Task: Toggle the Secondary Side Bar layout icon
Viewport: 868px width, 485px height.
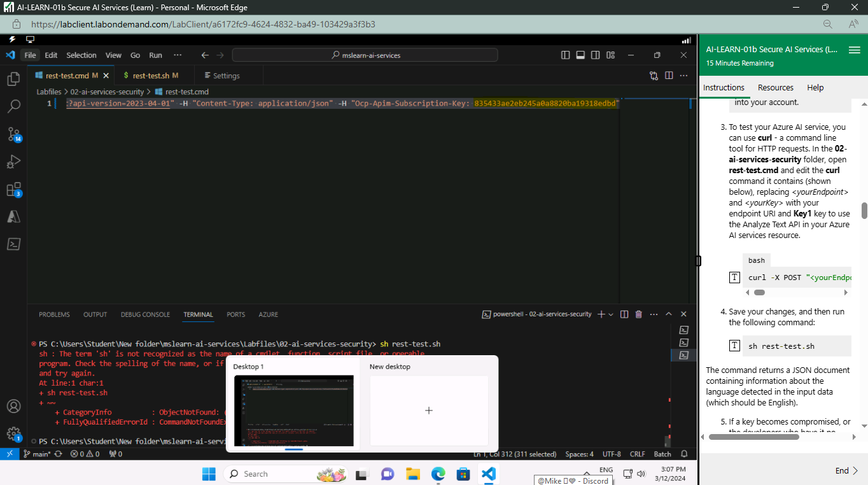Action: pos(595,55)
